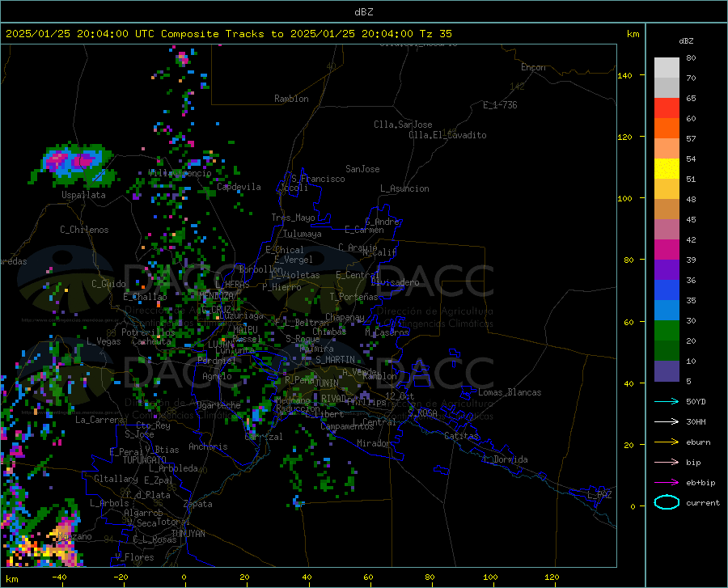Select the dark violet 5-10 dBZ swatch

point(667,371)
